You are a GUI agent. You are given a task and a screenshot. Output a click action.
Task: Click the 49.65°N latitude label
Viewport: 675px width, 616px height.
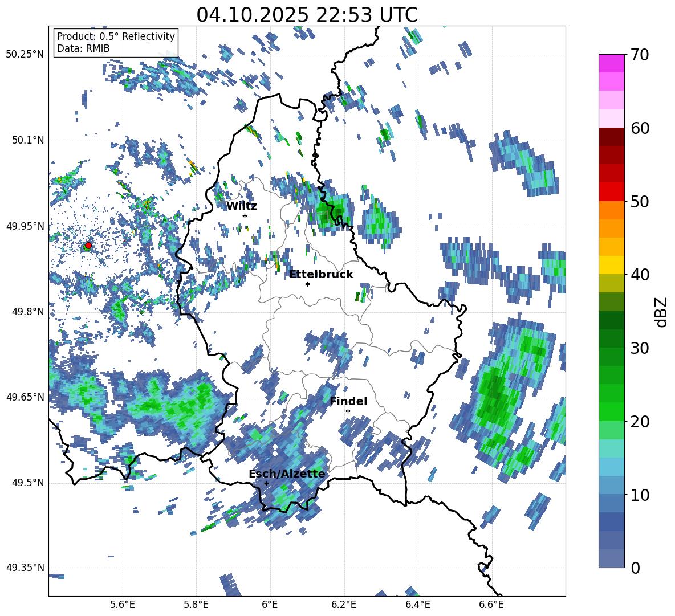(x=25, y=397)
